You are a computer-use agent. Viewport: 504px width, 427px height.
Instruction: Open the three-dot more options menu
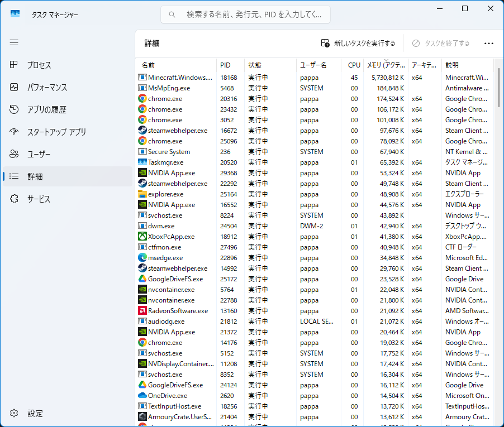coord(488,44)
